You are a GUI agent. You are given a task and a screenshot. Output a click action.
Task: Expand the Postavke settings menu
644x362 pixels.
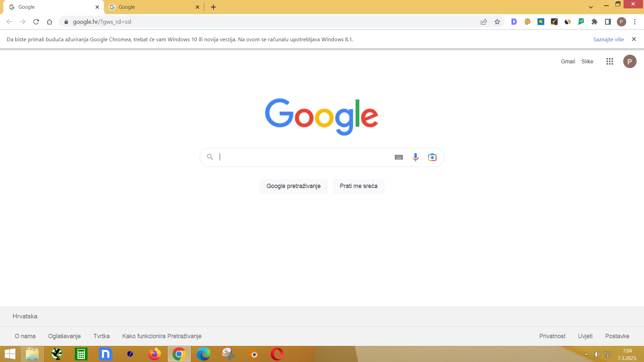pyautogui.click(x=617, y=336)
